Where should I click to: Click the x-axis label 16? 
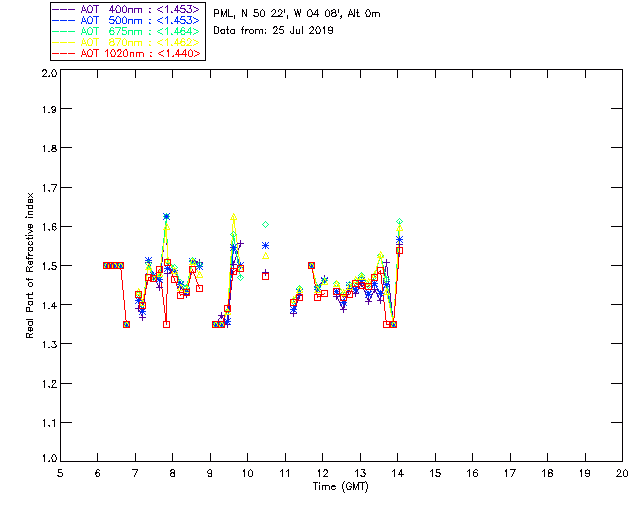pos(472,473)
